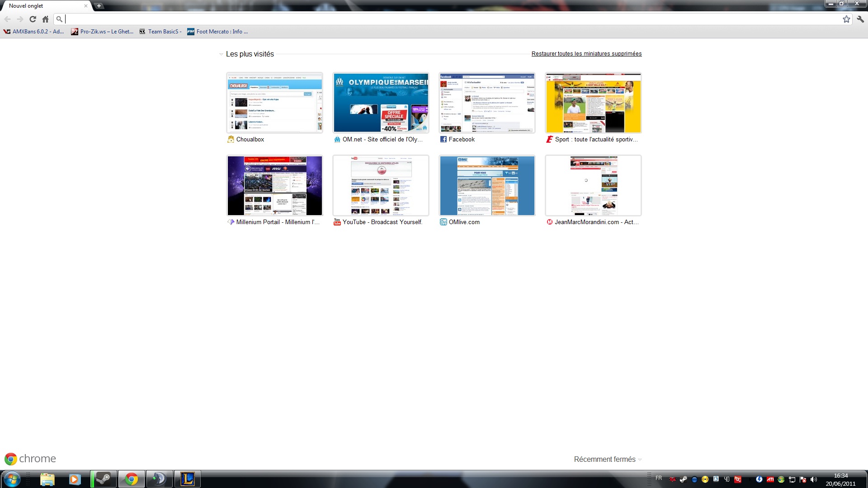Click in the address bar field
Viewport: 868px width, 488px height.
(x=452, y=19)
